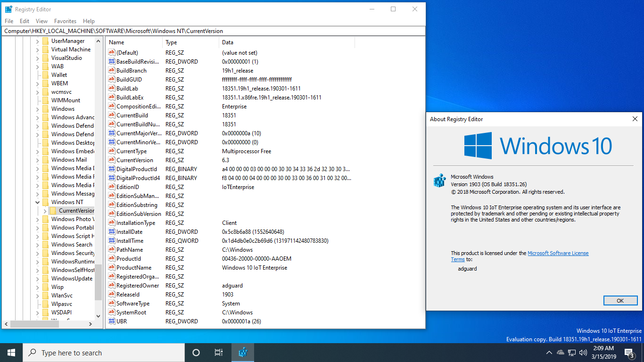Click the Type here to search box
This screenshot has height=362, width=644.
point(103,353)
